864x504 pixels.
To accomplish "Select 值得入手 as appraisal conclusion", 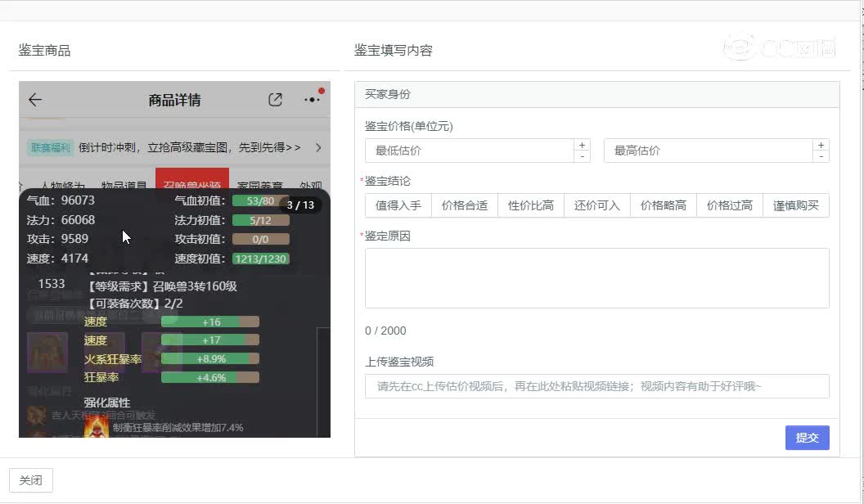I will point(398,205).
